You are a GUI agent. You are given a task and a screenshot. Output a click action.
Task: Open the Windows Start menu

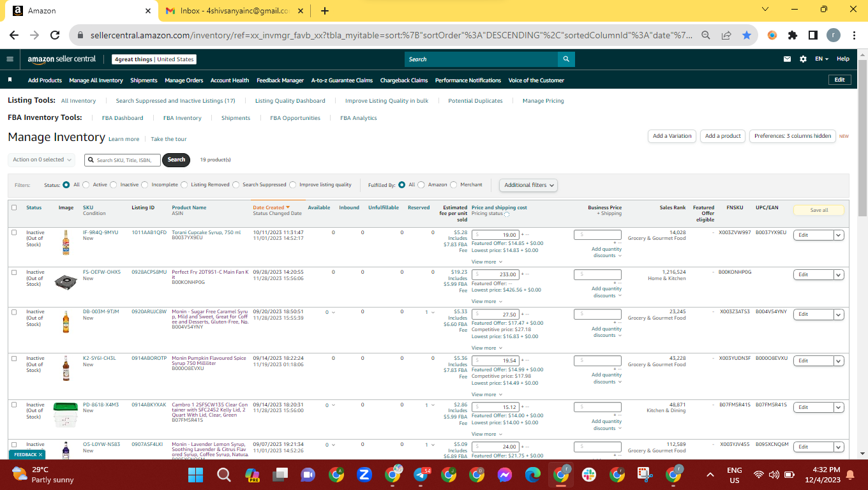tap(195, 475)
